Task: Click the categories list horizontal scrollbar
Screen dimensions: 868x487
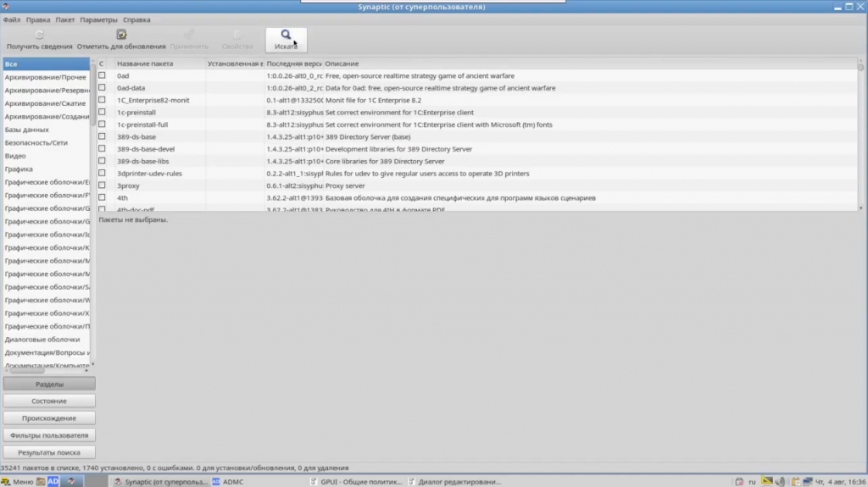Action: coord(46,370)
